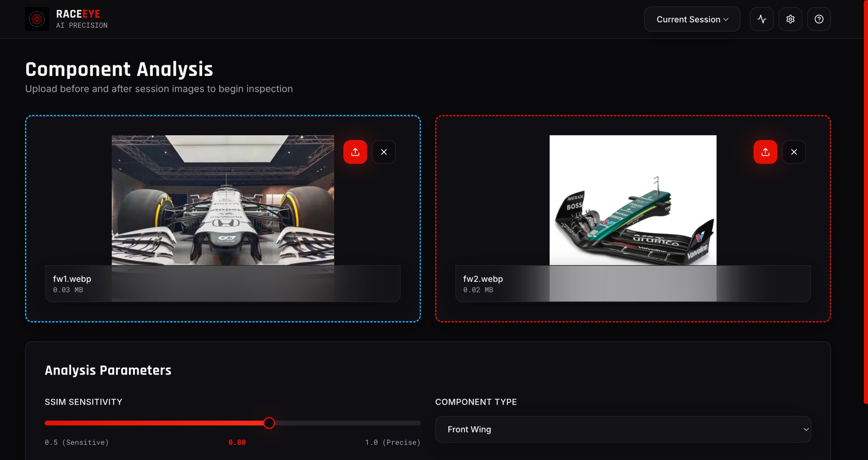Click the page's vertical scrollbar
The height and width of the screenshot is (460, 868).
[x=865, y=203]
